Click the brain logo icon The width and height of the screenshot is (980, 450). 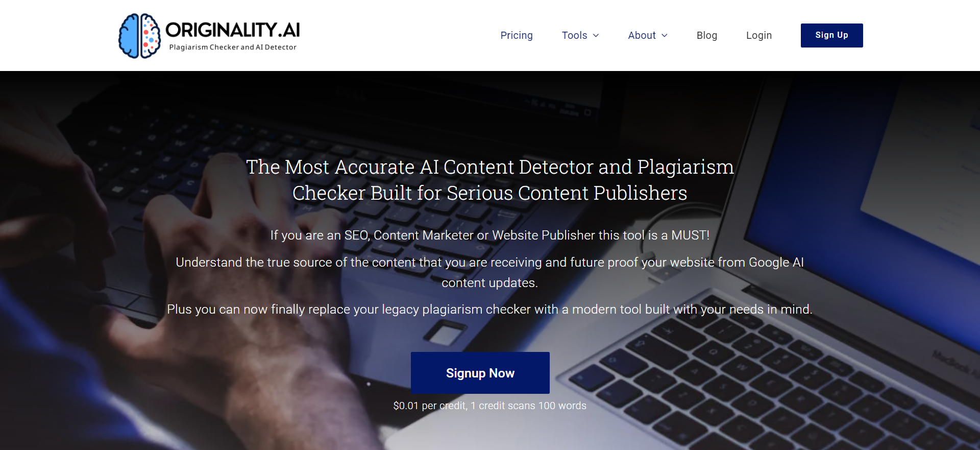click(139, 36)
